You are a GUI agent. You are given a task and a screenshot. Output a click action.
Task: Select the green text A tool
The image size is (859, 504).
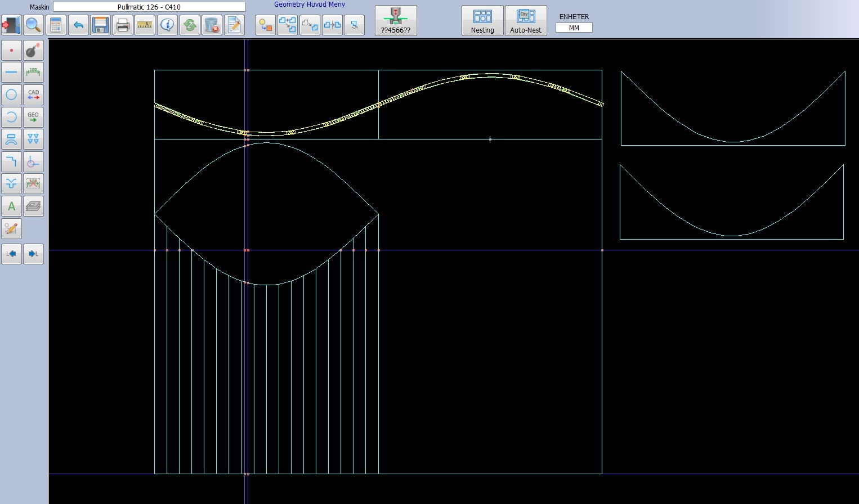tap(11, 206)
